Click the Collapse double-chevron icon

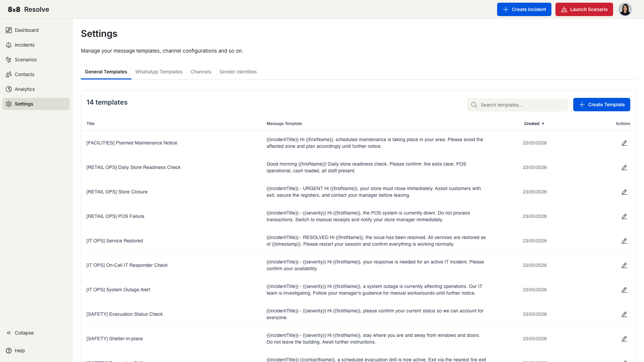(9, 333)
